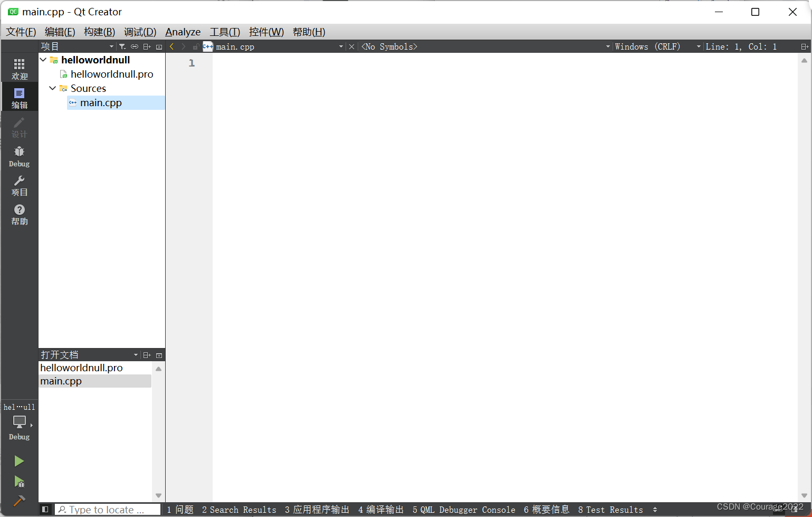Open the output panes up-down arrows menu
This screenshot has height=517, width=812.
pyautogui.click(x=655, y=510)
